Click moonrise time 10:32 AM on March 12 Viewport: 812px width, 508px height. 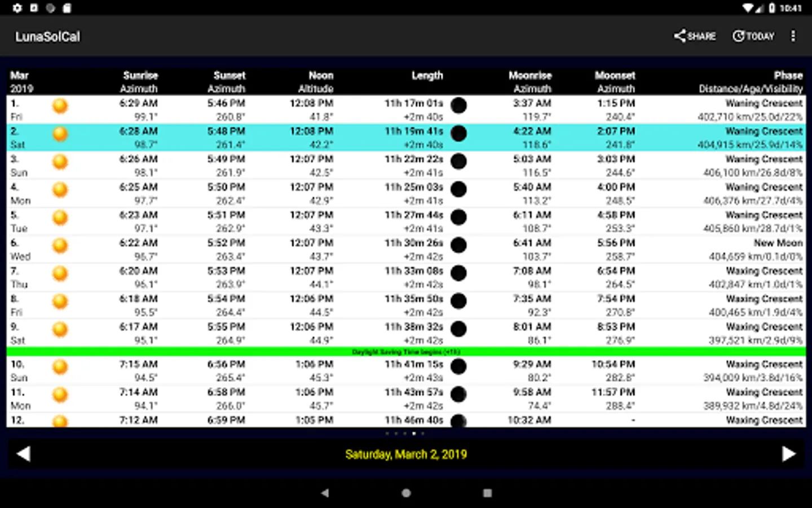coord(529,420)
